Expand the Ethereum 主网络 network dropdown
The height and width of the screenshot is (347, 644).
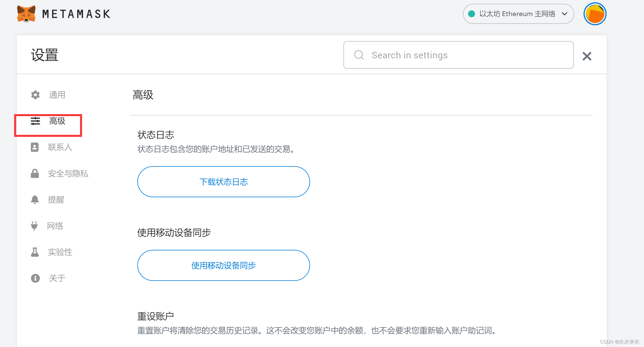pyautogui.click(x=517, y=14)
